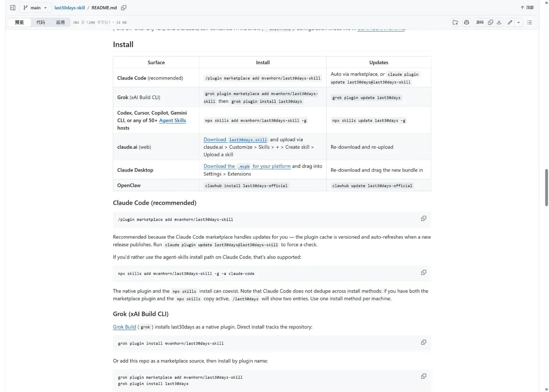Copy raw file contents icon
The height and width of the screenshot is (392, 549).
491,22
